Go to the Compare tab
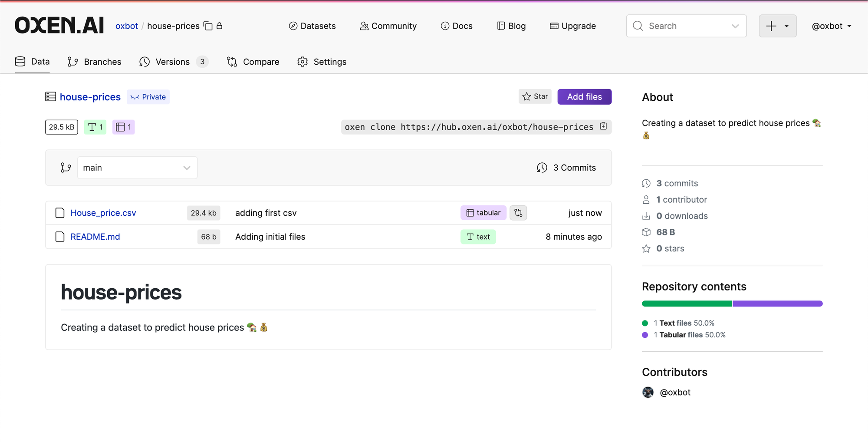 coord(253,62)
